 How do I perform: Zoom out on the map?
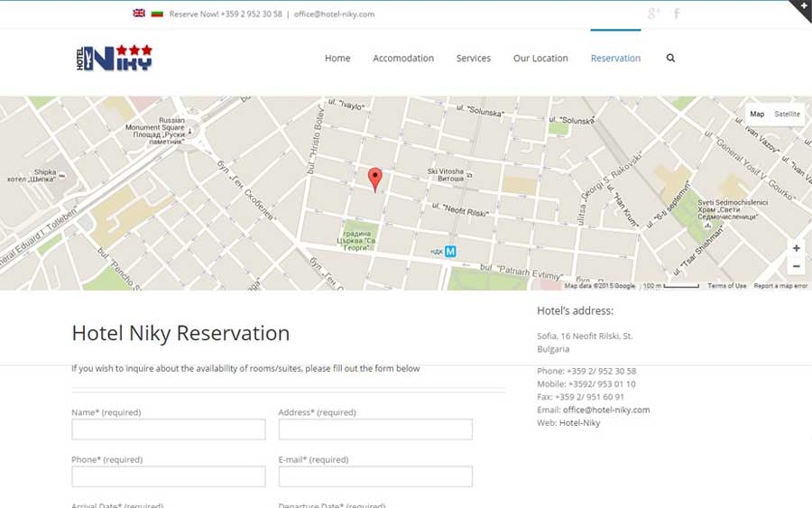(x=796, y=266)
